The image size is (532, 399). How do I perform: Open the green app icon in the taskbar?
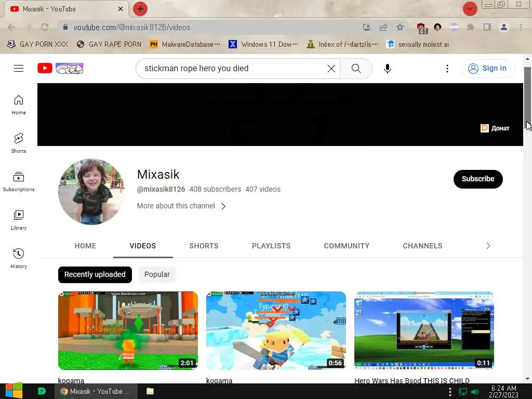coord(42,391)
